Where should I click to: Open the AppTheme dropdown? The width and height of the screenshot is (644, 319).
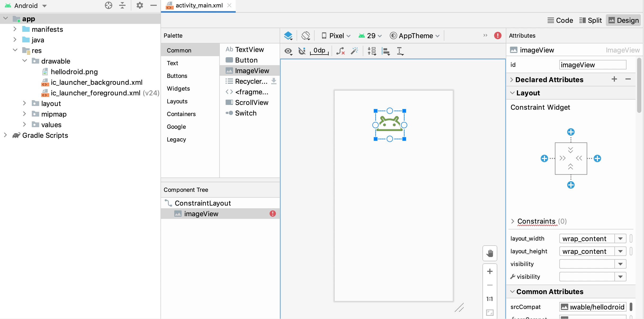click(415, 36)
